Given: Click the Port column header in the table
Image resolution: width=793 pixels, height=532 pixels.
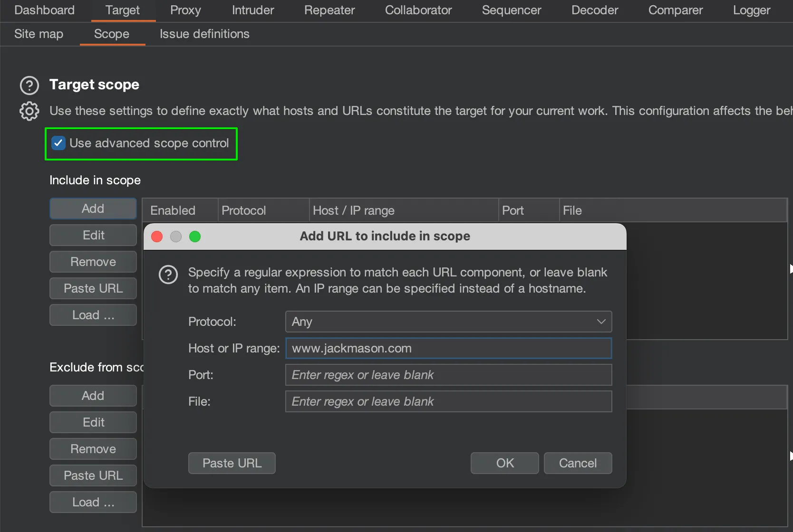Looking at the screenshot, I should [x=529, y=210].
